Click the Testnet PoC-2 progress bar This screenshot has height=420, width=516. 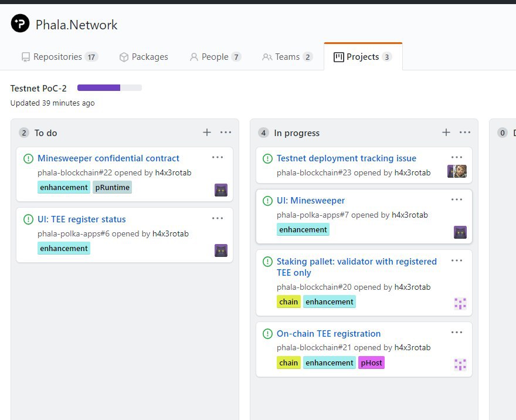(110, 88)
